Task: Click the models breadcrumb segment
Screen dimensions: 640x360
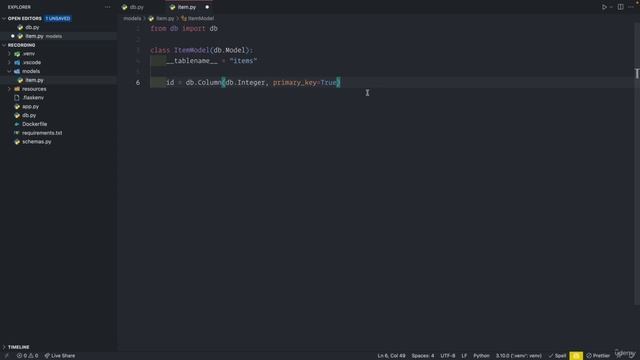Action: 132,18
